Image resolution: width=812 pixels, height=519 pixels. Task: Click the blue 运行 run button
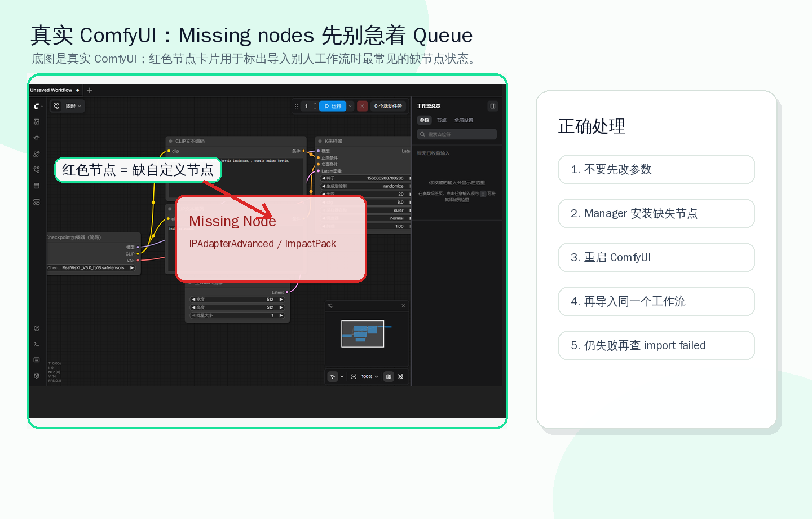point(333,106)
